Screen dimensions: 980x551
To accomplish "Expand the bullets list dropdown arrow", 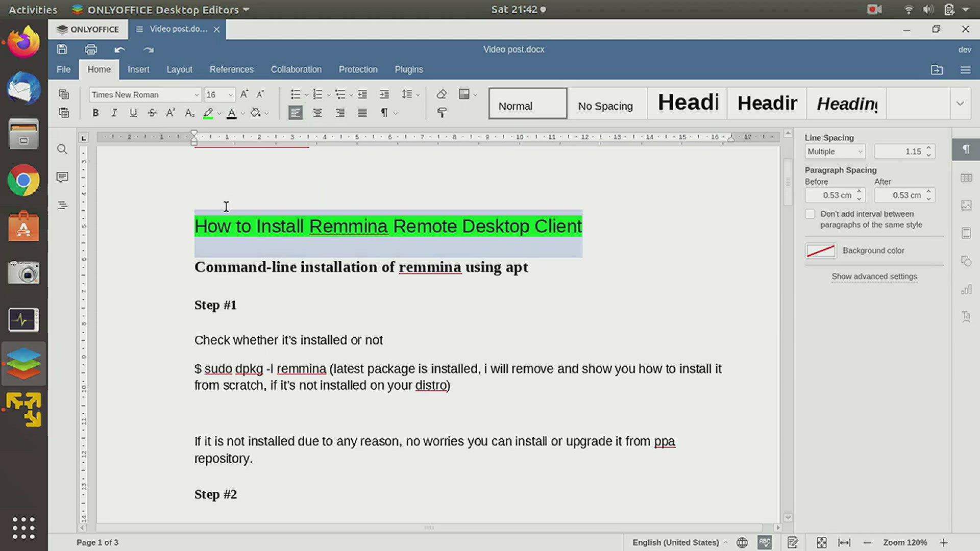I will (x=306, y=95).
